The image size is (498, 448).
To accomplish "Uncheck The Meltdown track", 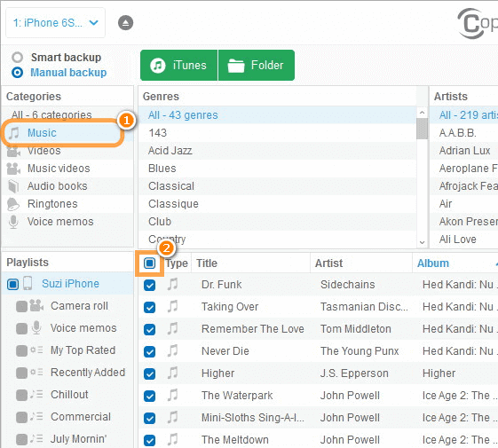I will (x=149, y=441).
